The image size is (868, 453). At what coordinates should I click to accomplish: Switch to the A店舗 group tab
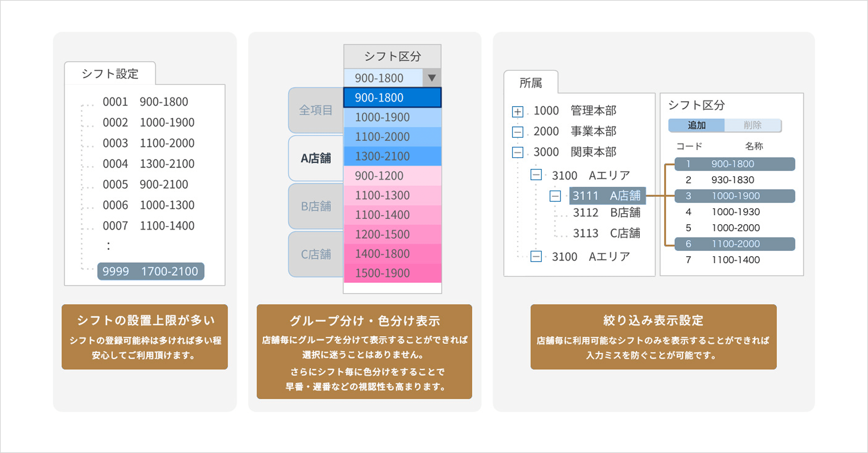click(x=316, y=158)
